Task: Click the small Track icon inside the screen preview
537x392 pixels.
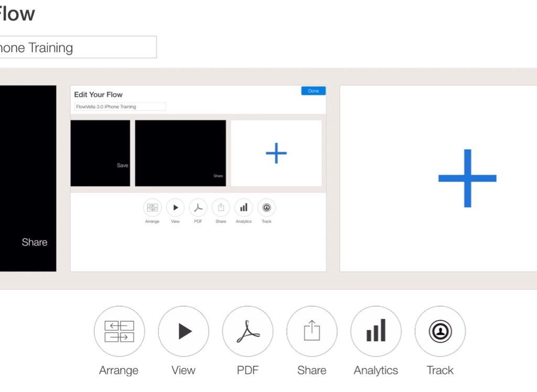Action: point(266,208)
